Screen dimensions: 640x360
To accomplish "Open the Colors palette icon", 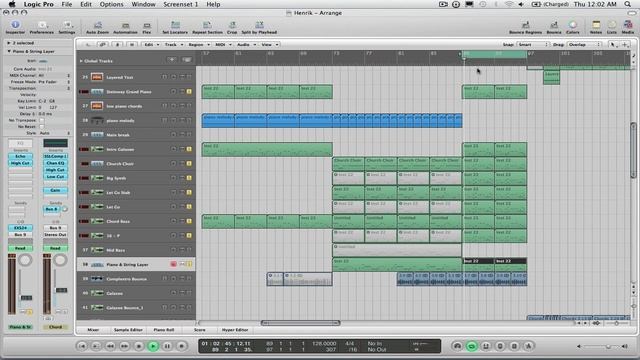I will pos(573,25).
